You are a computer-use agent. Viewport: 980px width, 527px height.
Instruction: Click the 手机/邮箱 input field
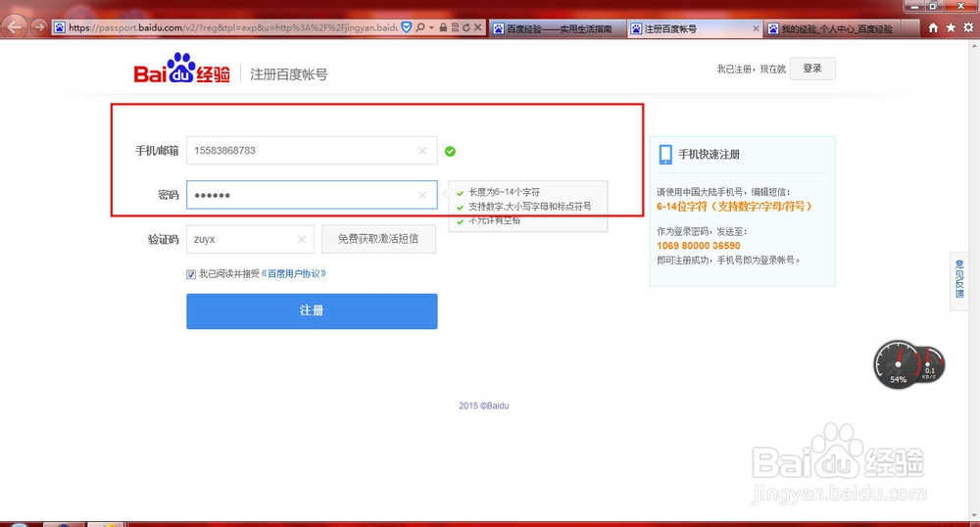point(312,151)
